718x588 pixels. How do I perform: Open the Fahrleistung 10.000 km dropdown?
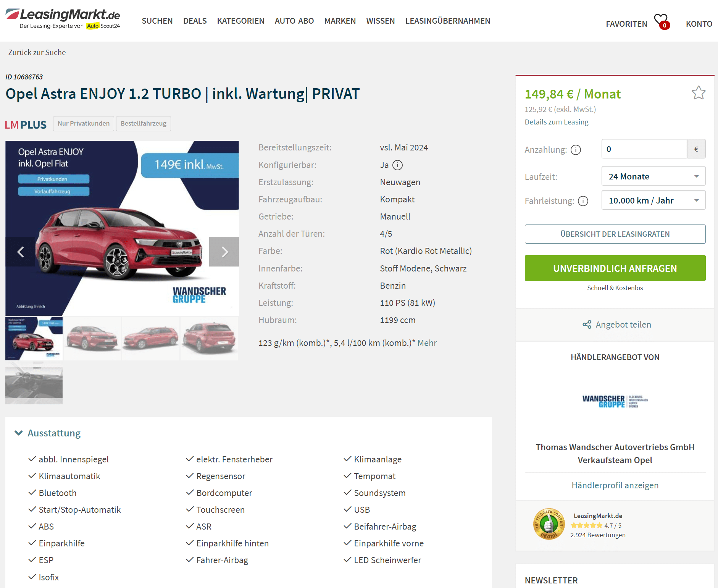[x=653, y=200]
